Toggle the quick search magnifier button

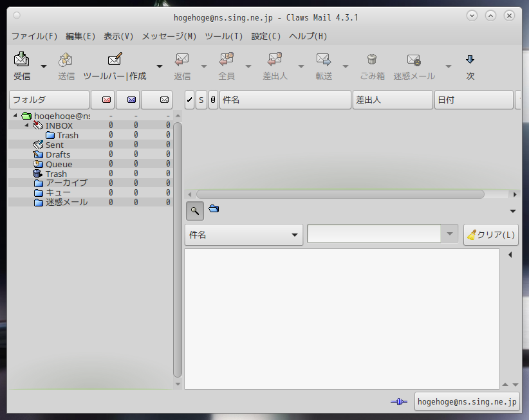[x=194, y=211]
